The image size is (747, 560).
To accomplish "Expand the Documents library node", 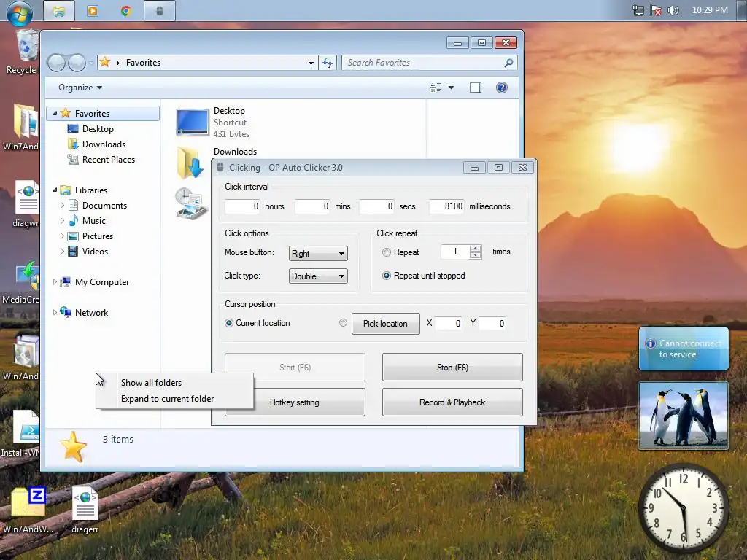I will pos(62,205).
